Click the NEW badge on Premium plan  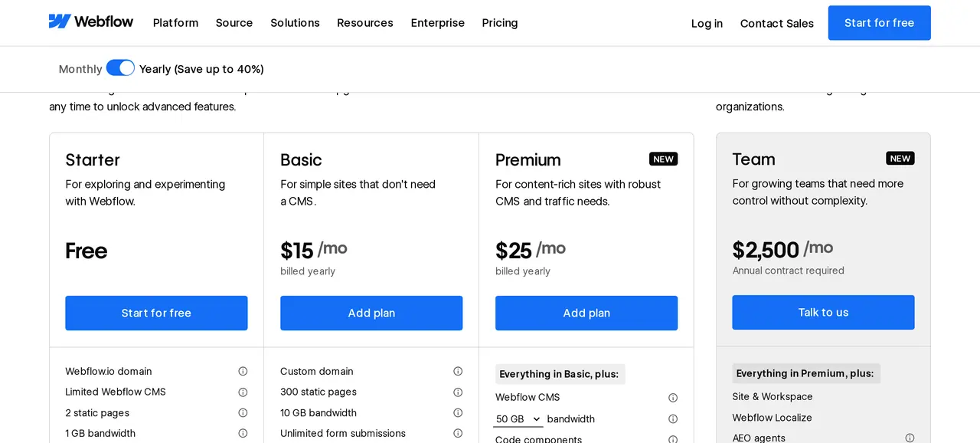click(x=664, y=159)
